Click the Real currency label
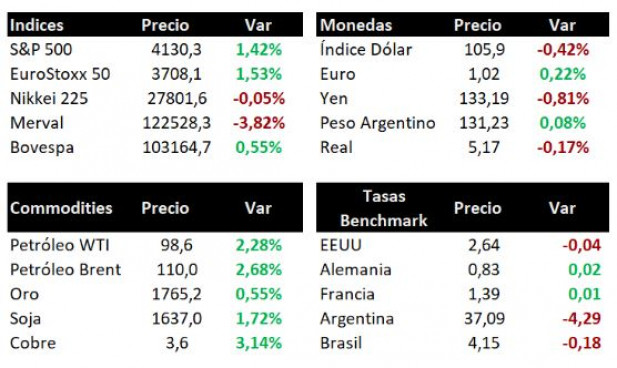Viewport: 617px width, 368px height. click(x=336, y=147)
